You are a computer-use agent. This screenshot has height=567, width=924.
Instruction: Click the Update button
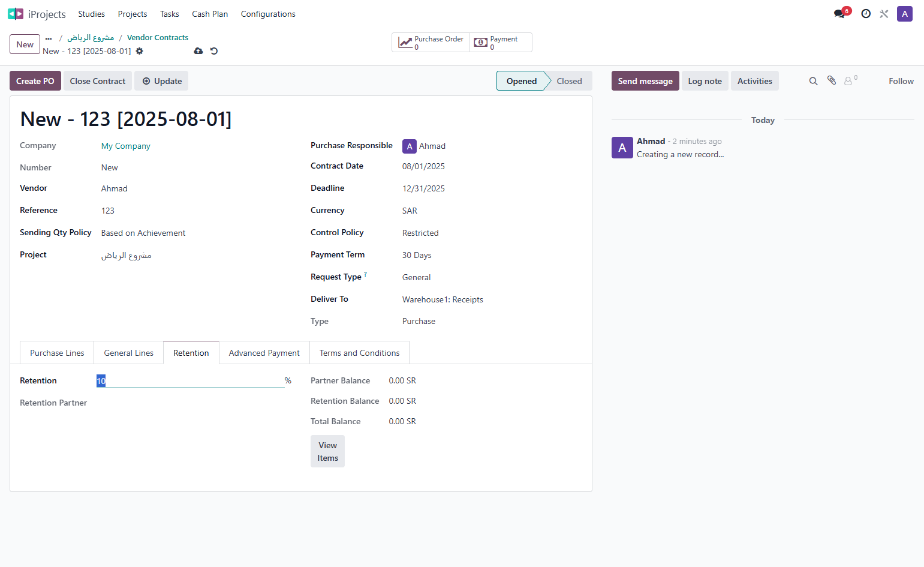coord(161,81)
